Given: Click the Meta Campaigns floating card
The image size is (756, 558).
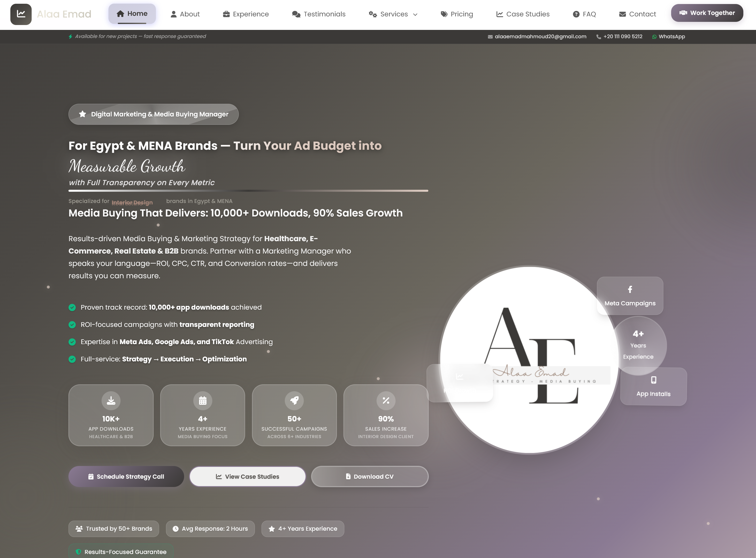Looking at the screenshot, I should click(x=630, y=296).
